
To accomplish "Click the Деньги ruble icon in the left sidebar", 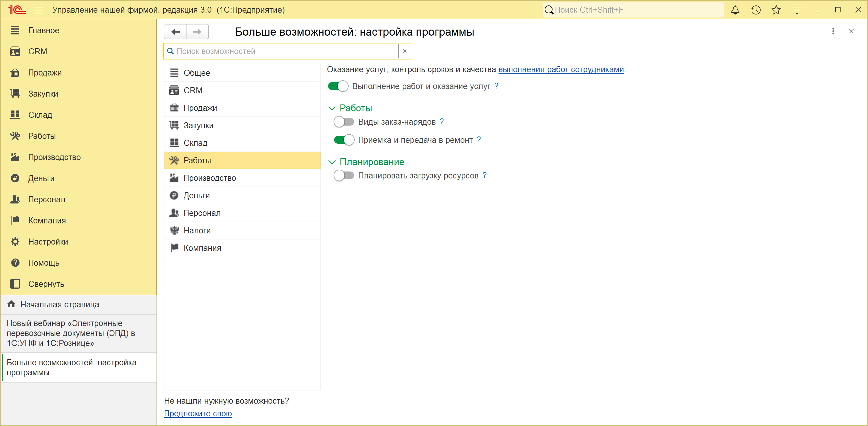I will click(15, 178).
